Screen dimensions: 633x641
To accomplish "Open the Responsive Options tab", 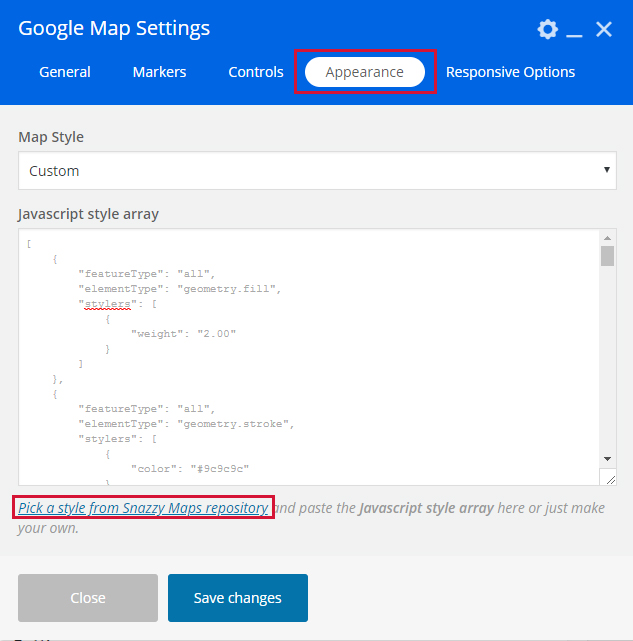I will 510,72.
